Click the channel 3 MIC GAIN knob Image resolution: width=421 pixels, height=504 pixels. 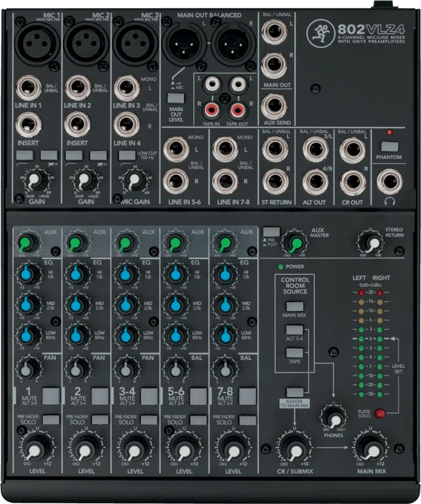tap(133, 180)
